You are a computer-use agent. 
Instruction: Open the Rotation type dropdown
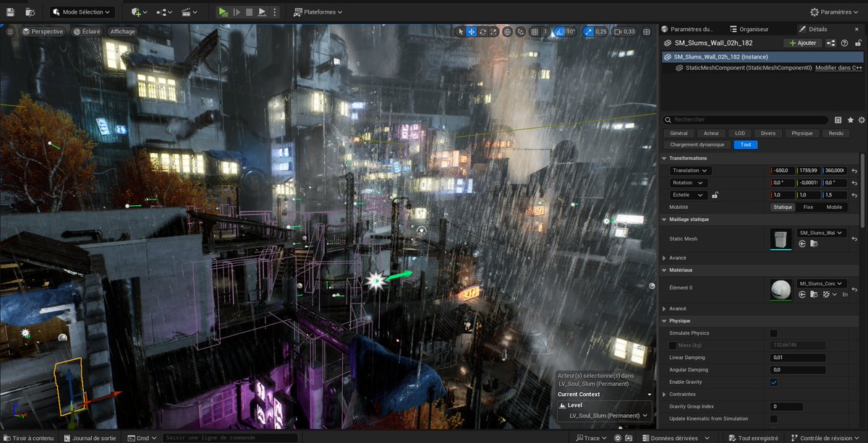click(x=688, y=183)
